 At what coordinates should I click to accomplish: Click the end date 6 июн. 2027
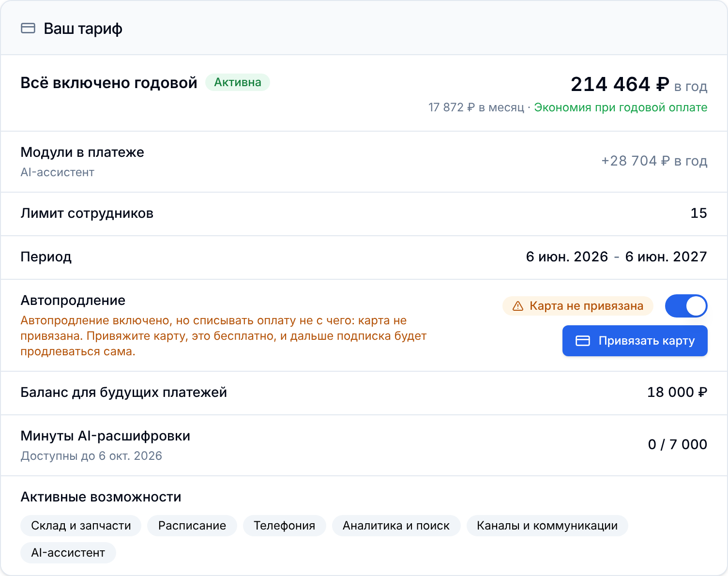(666, 257)
